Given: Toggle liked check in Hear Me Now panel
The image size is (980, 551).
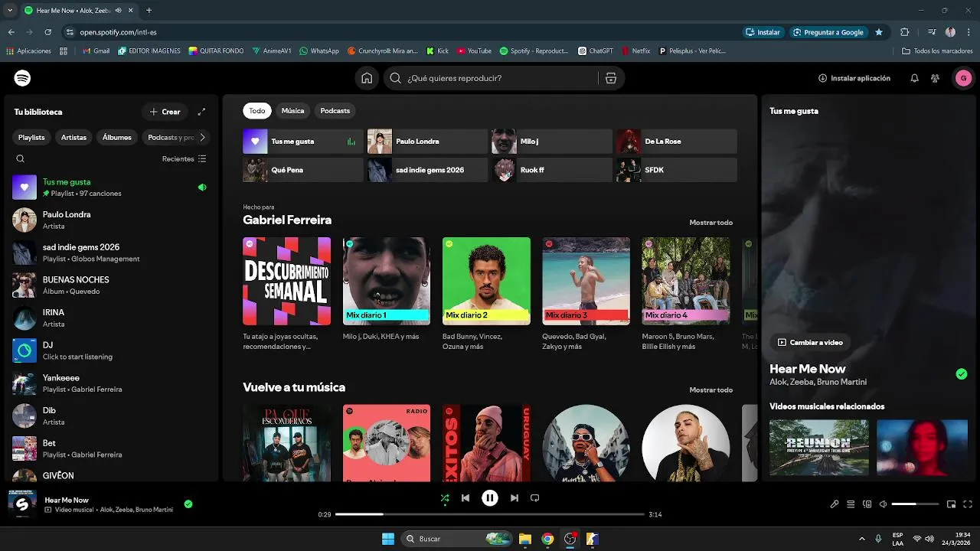Looking at the screenshot, I should tap(962, 374).
